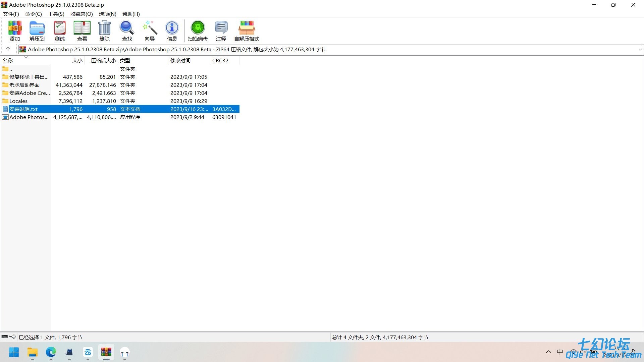Sort by Packed Size (压缩后大小) header

[101, 60]
